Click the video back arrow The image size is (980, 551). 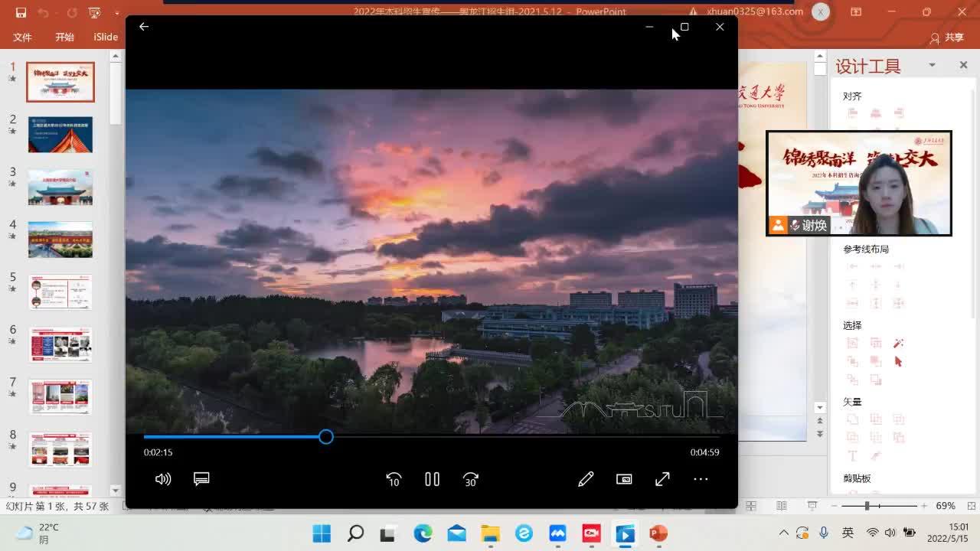click(x=144, y=27)
